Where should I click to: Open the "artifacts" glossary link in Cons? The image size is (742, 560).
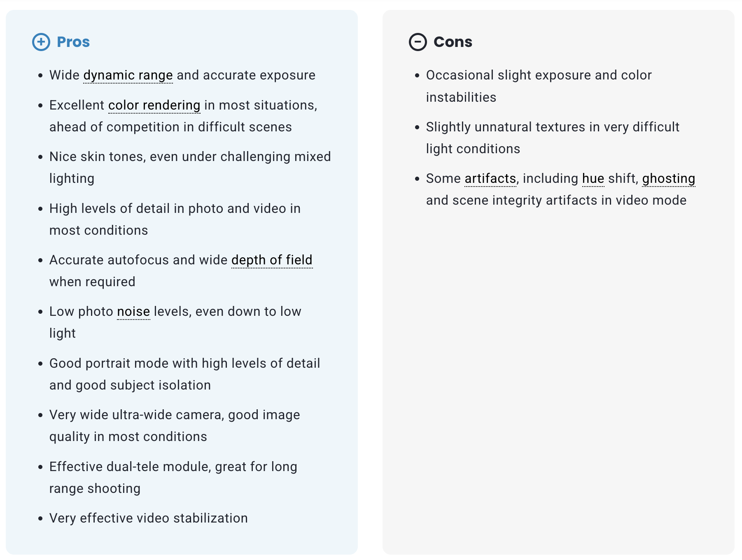click(490, 179)
